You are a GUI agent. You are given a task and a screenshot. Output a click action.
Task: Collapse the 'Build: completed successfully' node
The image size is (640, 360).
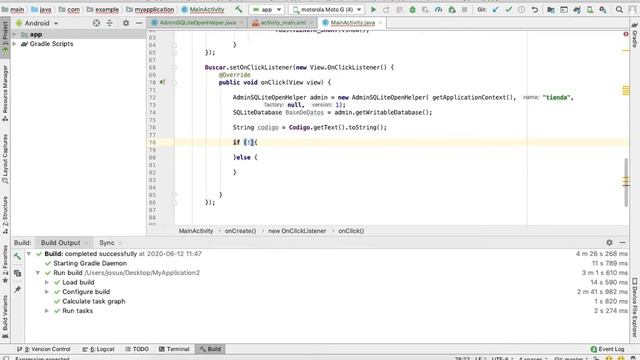(x=29, y=253)
